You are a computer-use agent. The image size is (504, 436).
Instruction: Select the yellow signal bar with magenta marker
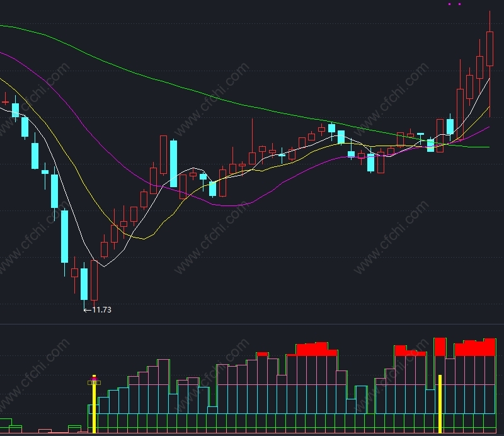coord(94,404)
